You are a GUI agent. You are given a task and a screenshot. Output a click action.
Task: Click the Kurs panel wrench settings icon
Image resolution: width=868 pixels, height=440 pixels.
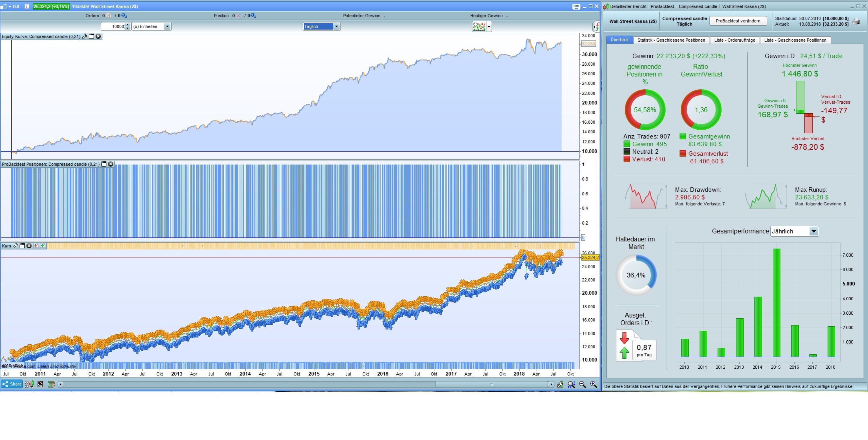point(16,246)
